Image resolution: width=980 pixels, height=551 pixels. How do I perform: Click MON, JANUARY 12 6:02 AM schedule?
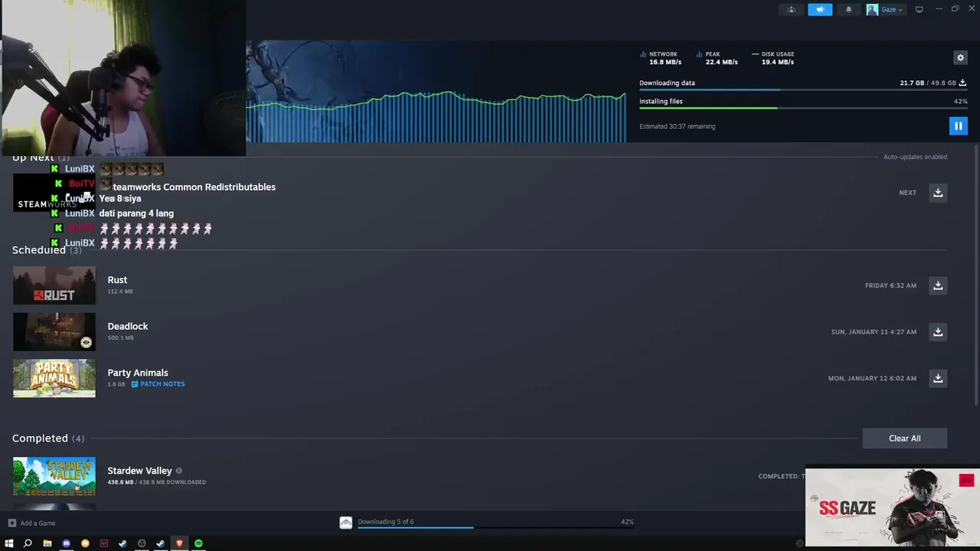pos(872,378)
